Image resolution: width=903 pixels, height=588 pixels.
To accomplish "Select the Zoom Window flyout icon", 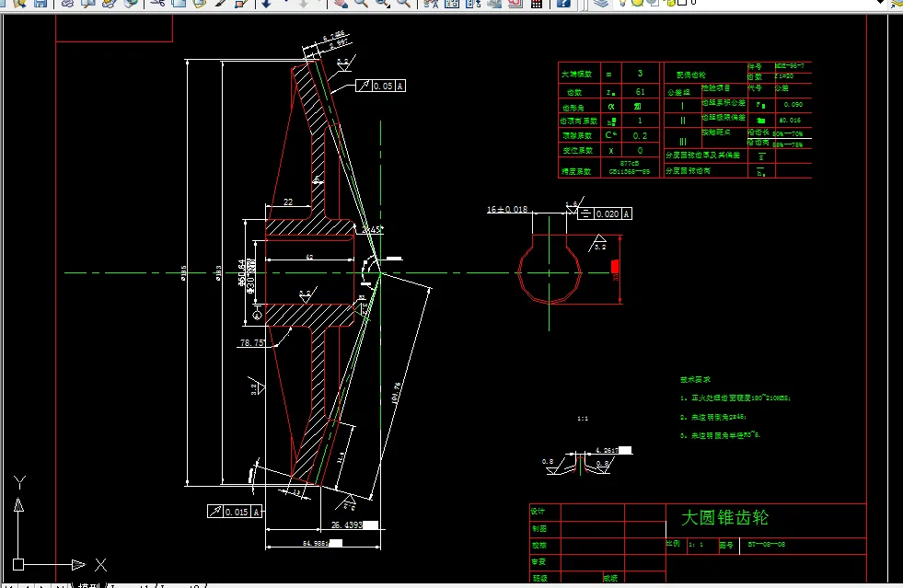I will pyautogui.click(x=382, y=3).
